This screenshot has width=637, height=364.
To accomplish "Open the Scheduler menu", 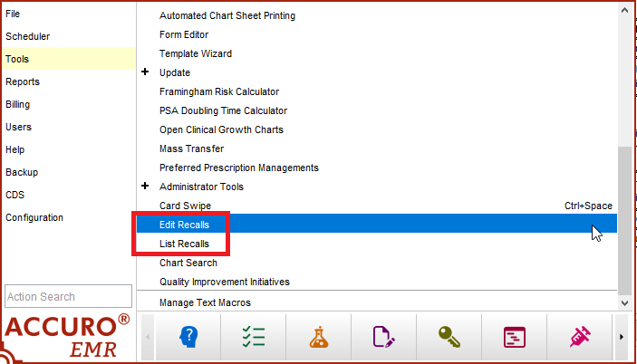I will point(27,36).
